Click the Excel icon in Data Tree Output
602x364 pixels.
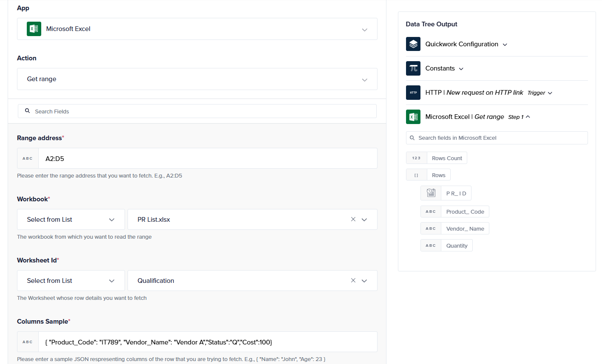pos(413,117)
